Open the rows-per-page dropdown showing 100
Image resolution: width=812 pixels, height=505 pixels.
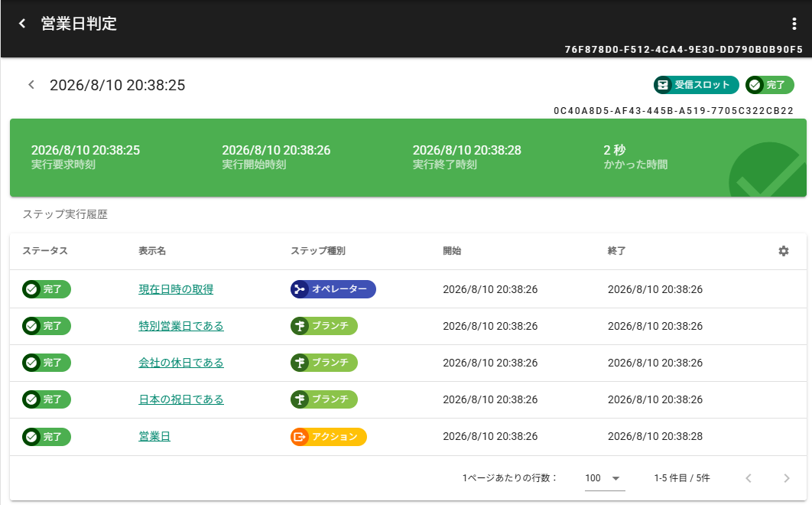coord(604,478)
